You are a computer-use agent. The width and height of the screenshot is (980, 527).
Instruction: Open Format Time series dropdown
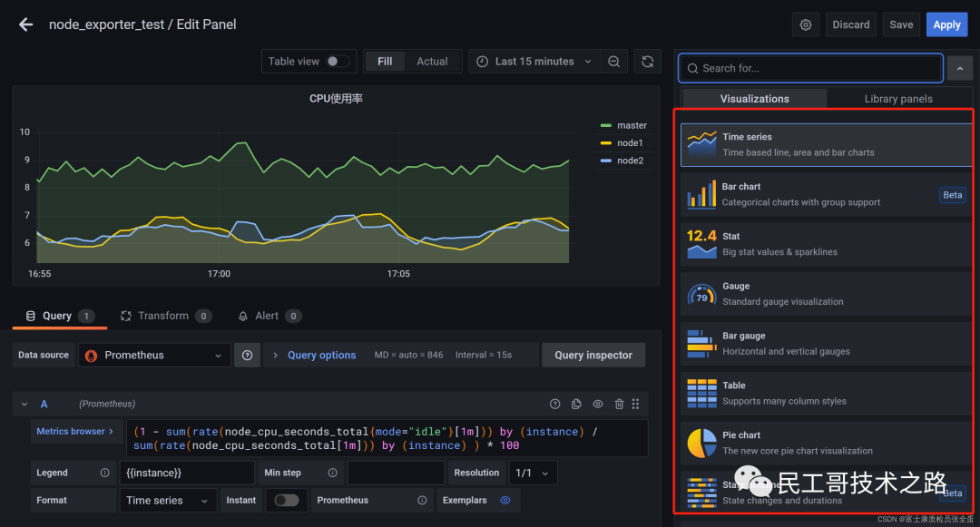click(x=168, y=500)
